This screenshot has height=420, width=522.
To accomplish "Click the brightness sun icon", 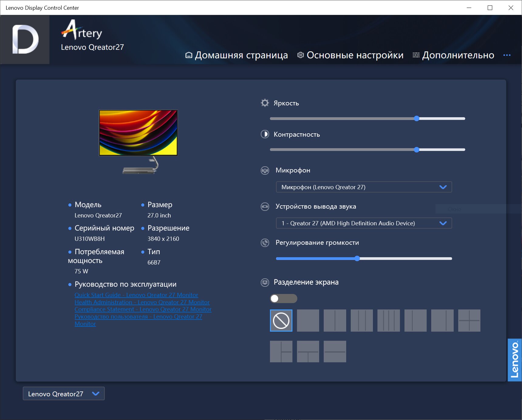I will [x=265, y=103].
